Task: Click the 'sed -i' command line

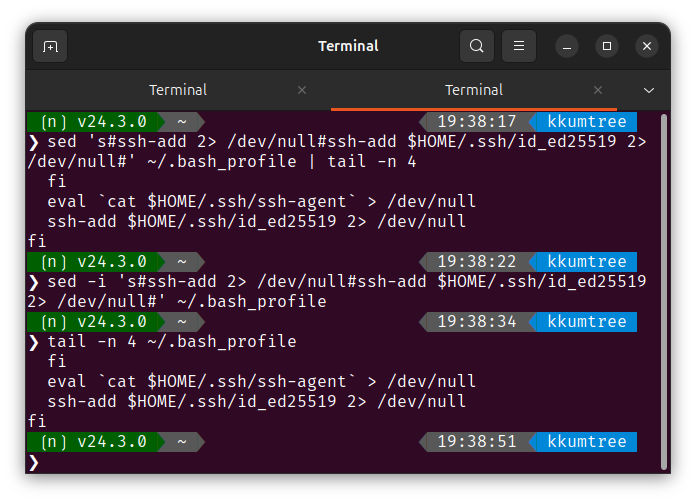Action: click(336, 292)
